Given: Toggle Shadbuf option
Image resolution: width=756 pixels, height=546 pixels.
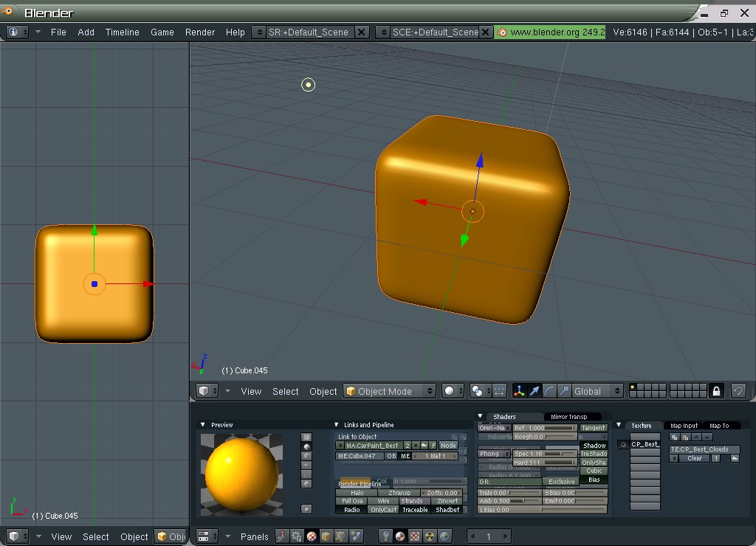Looking at the screenshot, I should pos(447,509).
